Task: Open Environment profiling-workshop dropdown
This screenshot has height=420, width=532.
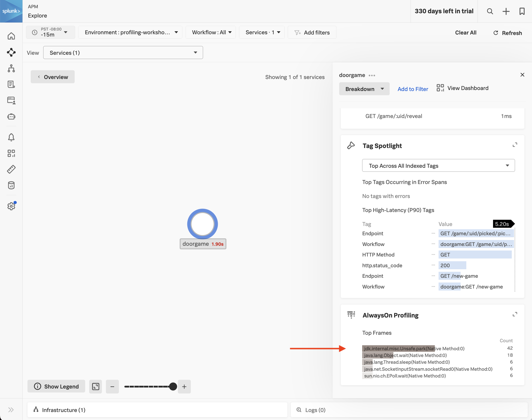Action: point(130,32)
